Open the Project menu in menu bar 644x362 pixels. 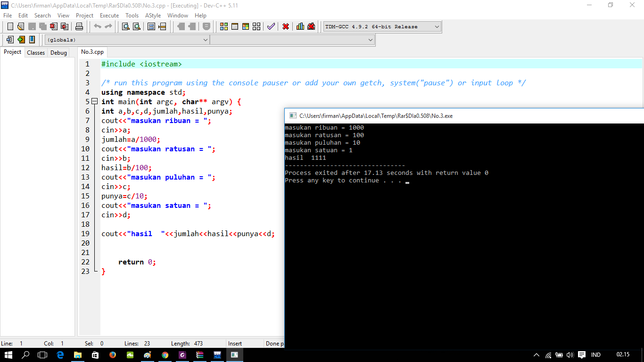(85, 15)
